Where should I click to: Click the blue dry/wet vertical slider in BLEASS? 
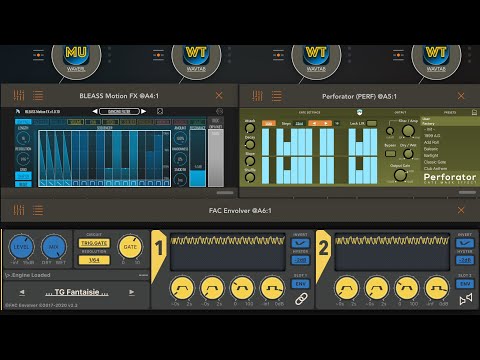[x=198, y=158]
